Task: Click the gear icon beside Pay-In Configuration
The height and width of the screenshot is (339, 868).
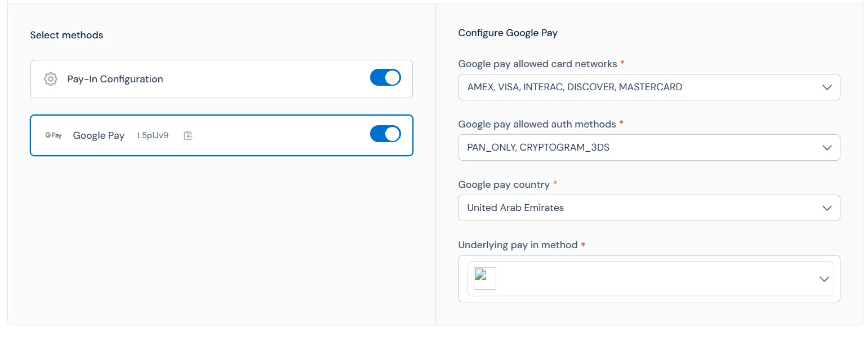Action: (x=51, y=79)
